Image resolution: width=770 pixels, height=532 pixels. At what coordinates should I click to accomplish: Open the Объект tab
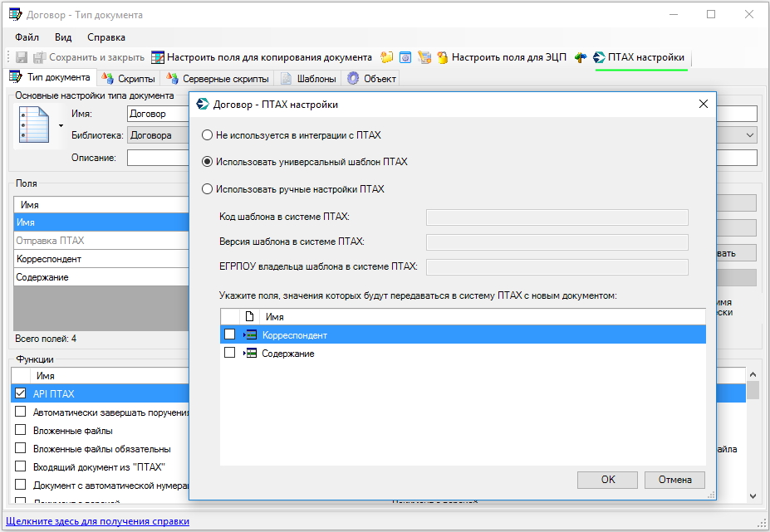pos(372,79)
